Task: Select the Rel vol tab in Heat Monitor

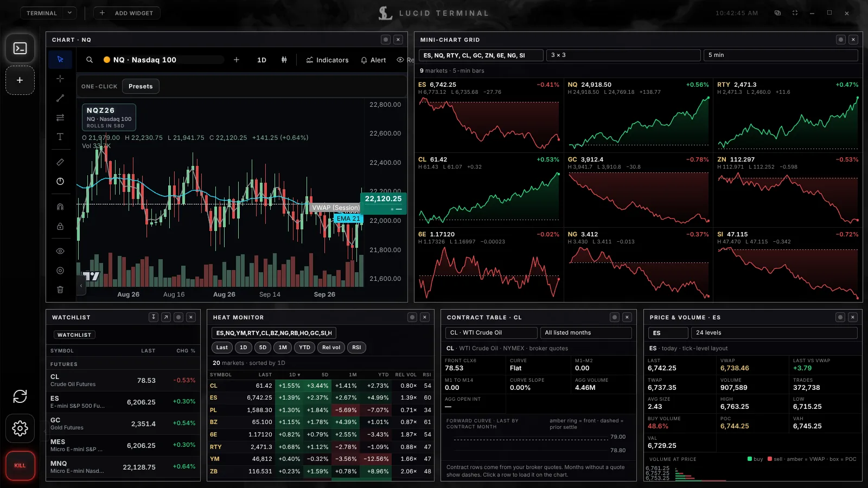Action: (331, 348)
